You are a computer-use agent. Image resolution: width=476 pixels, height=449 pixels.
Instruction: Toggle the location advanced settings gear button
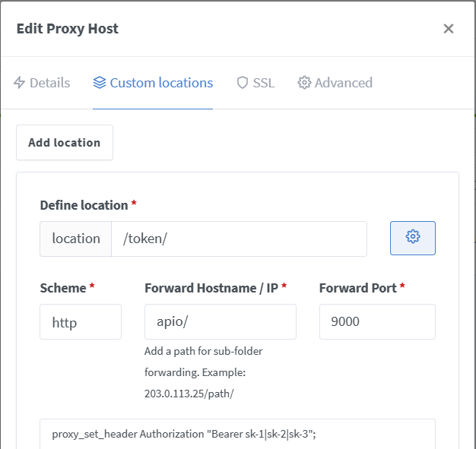point(413,238)
